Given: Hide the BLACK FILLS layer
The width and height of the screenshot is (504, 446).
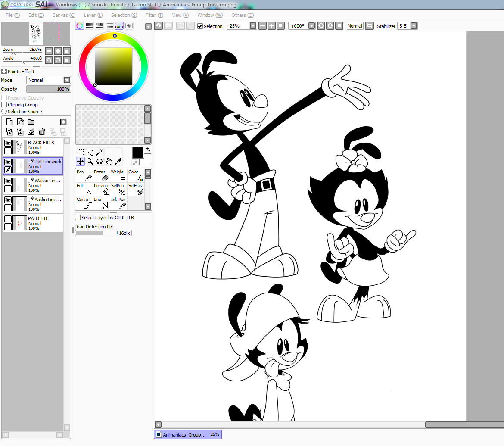Looking at the screenshot, I should tap(8, 143).
